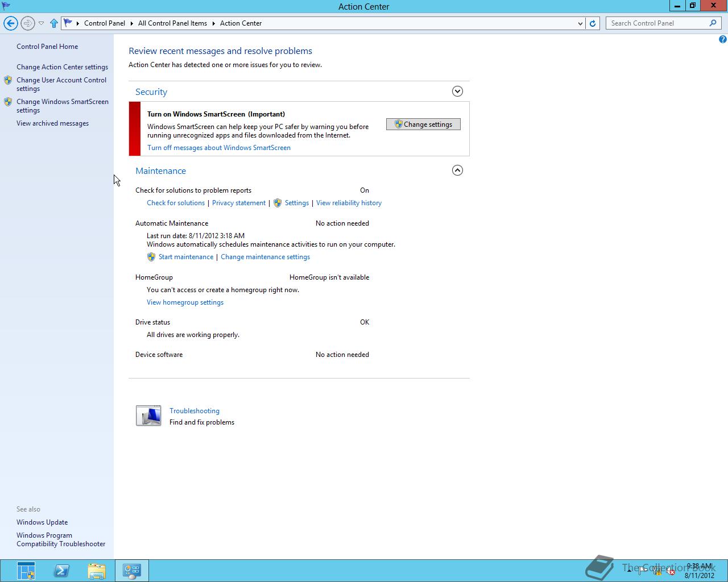
Task: Click the SmartScreen Change settings button
Action: (423, 124)
